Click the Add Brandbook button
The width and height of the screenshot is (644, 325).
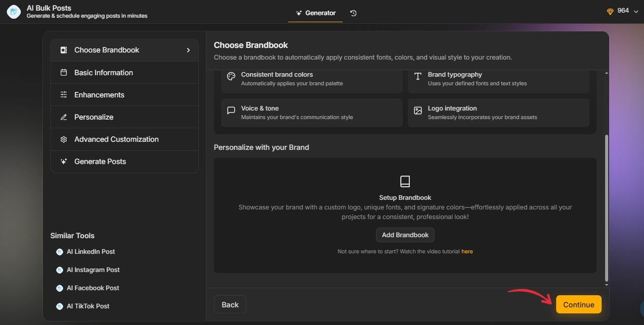[x=405, y=235]
